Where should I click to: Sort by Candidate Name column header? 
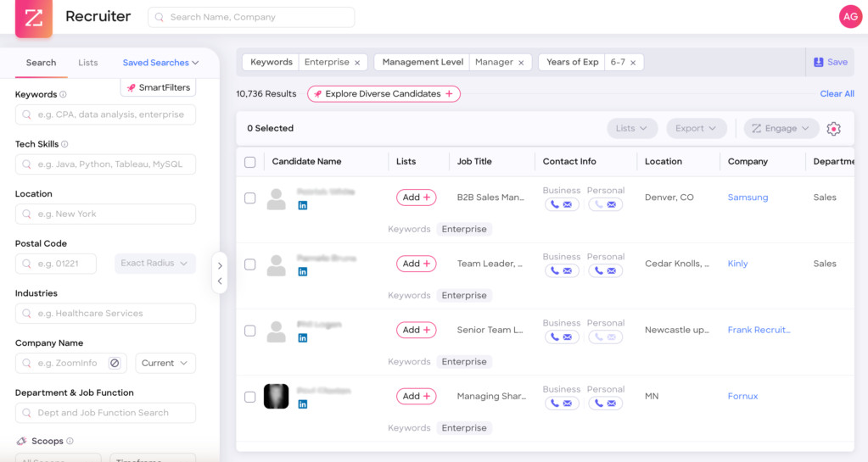pyautogui.click(x=306, y=162)
